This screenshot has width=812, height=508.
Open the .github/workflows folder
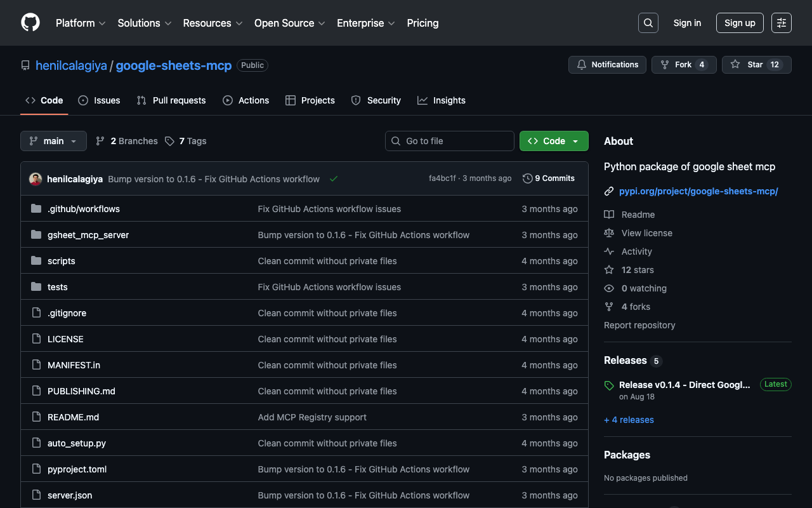pyautogui.click(x=84, y=209)
